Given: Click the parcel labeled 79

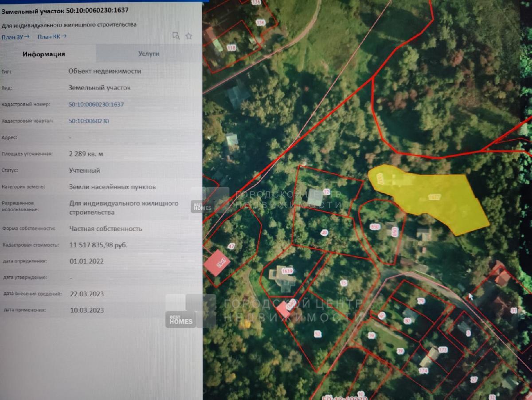Looking at the screenshot, I should tap(420, 301).
